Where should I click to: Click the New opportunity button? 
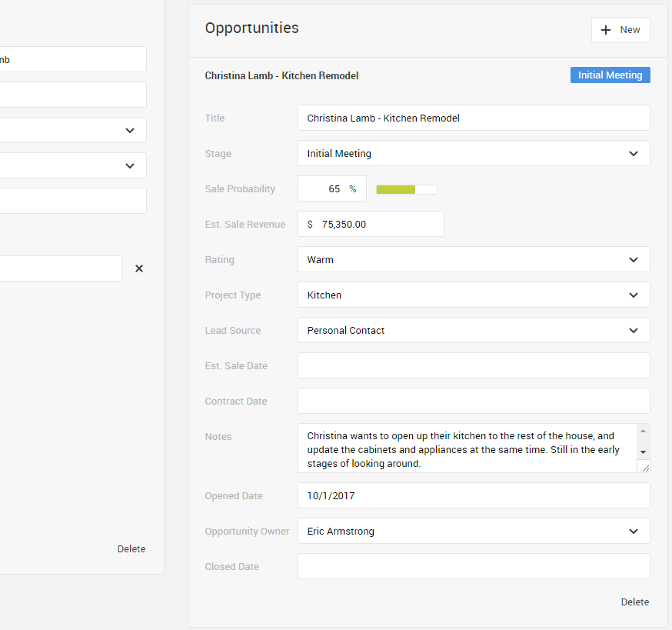point(620,30)
